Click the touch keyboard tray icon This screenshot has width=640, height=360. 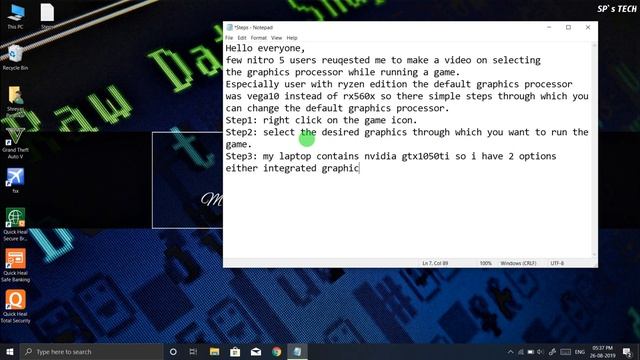point(565,351)
